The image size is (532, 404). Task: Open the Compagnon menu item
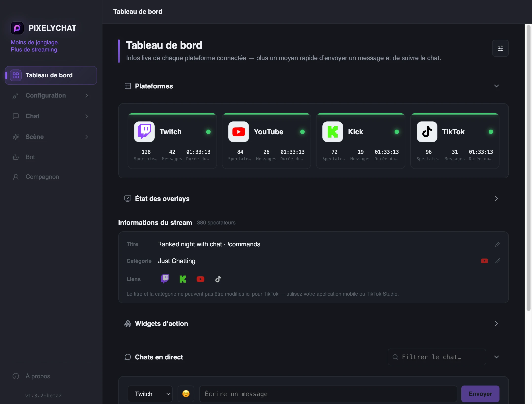point(51,177)
